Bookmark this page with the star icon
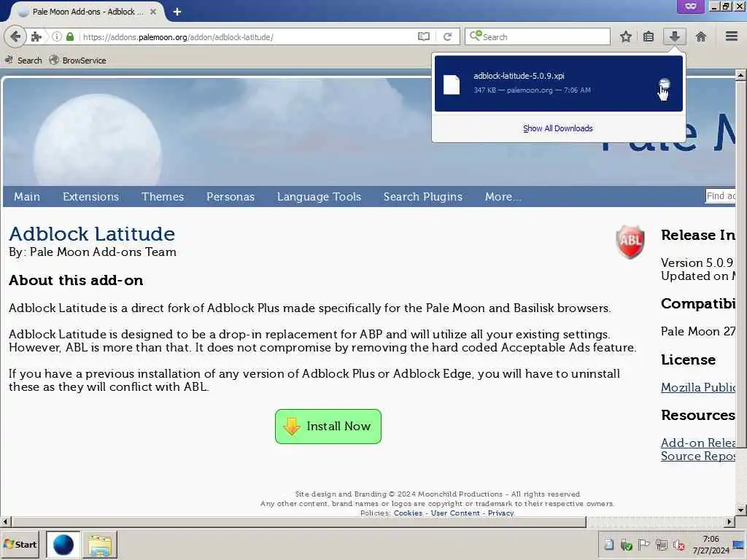Screen dimensions: 747x560 coord(625,36)
